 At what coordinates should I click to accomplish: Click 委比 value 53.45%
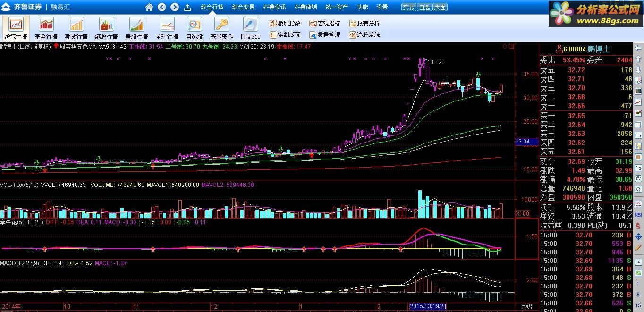[x=575, y=60]
